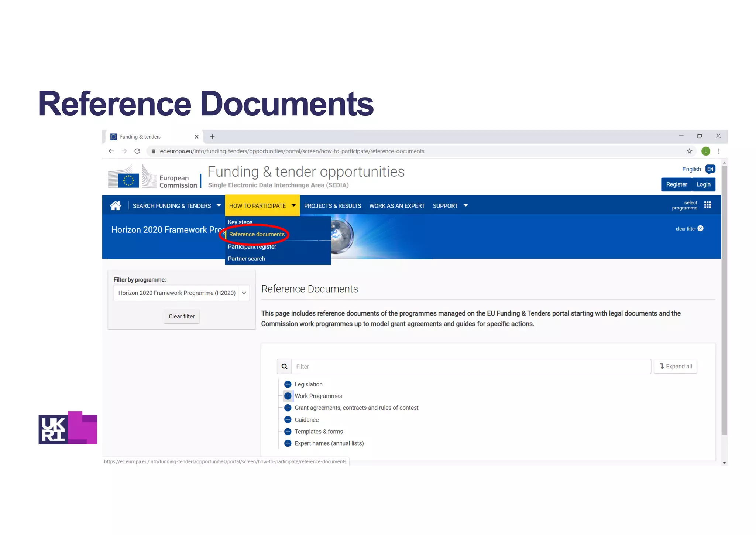Click the EN language badge
756x535 pixels.
[x=710, y=169]
